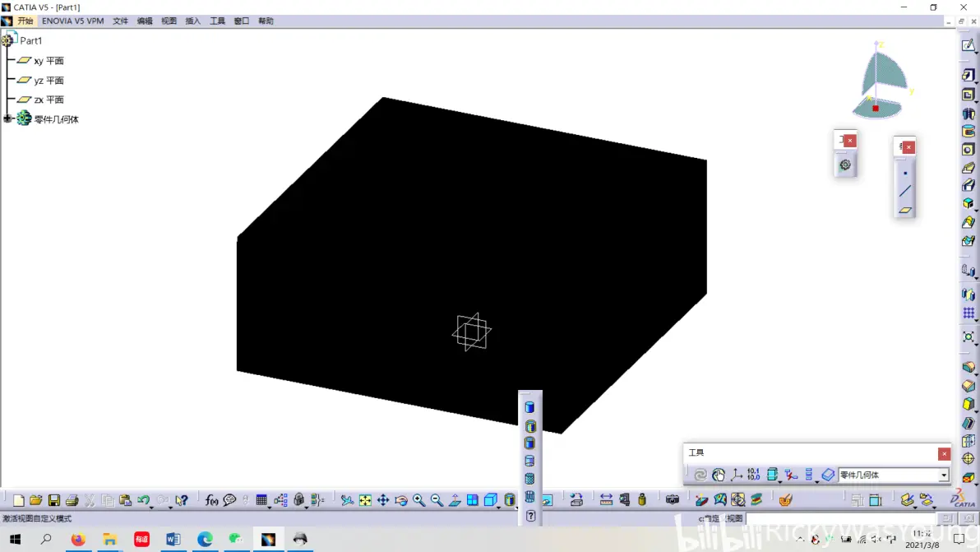
Task: Close the 工具 floating toolbar
Action: tap(944, 454)
